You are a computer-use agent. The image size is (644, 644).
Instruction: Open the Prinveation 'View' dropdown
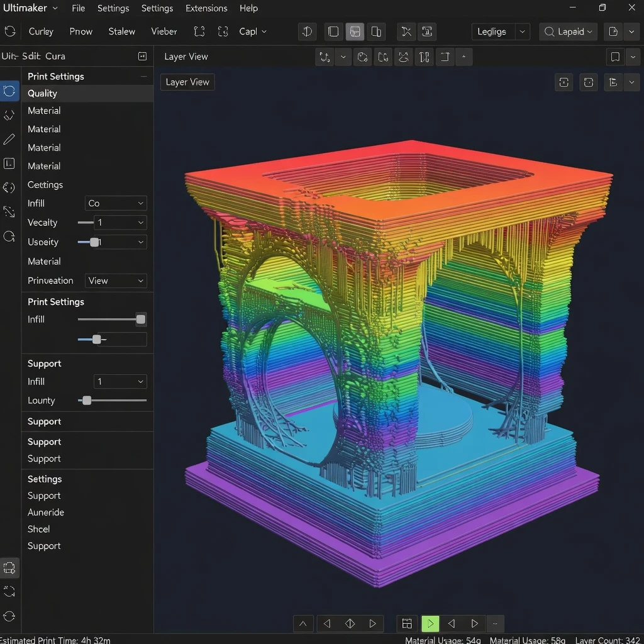pos(116,281)
